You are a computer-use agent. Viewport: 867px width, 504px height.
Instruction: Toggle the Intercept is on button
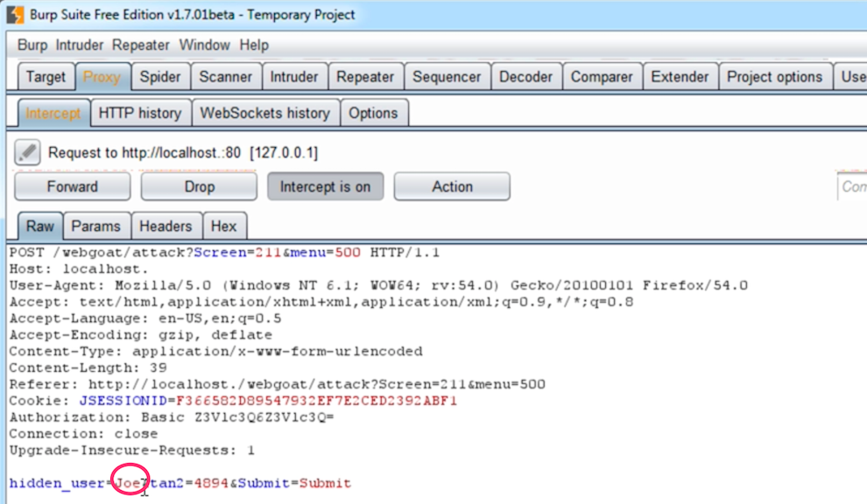pos(325,186)
